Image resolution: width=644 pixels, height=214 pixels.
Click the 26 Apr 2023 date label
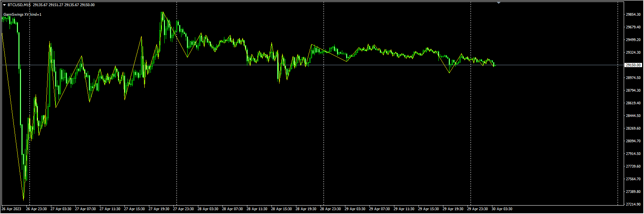pos(11,209)
